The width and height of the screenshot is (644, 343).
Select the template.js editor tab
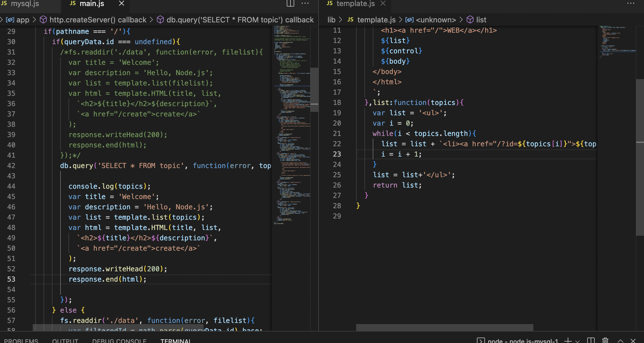pyautogui.click(x=356, y=4)
